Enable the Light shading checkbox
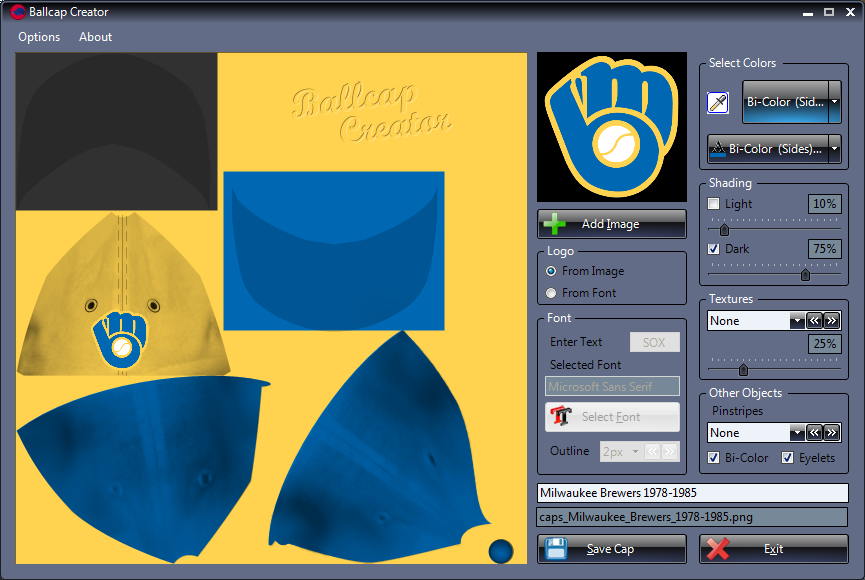This screenshot has height=580, width=865. [714, 204]
